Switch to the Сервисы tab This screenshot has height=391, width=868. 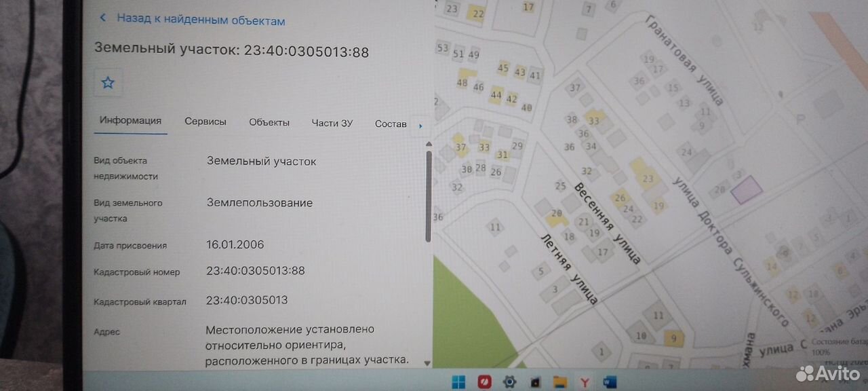pyautogui.click(x=205, y=122)
